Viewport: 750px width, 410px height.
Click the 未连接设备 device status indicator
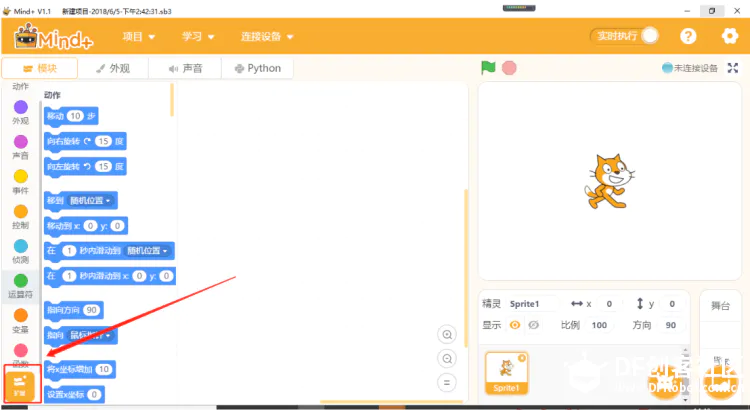(690, 68)
